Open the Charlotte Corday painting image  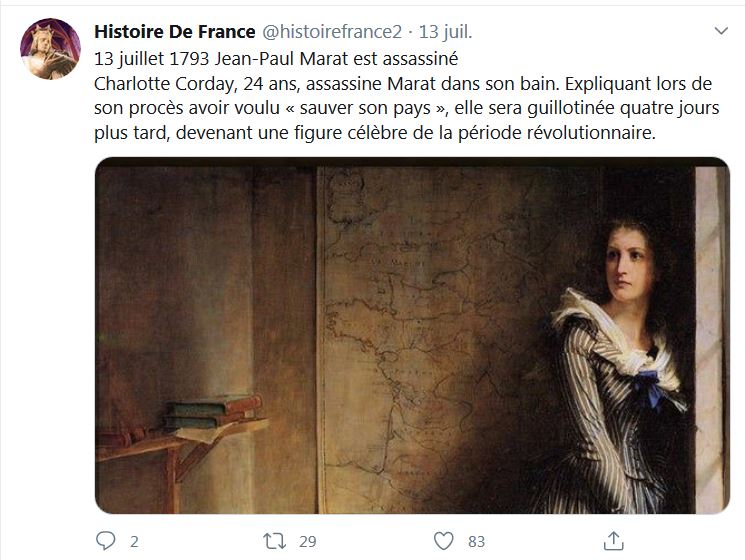tap(412, 335)
